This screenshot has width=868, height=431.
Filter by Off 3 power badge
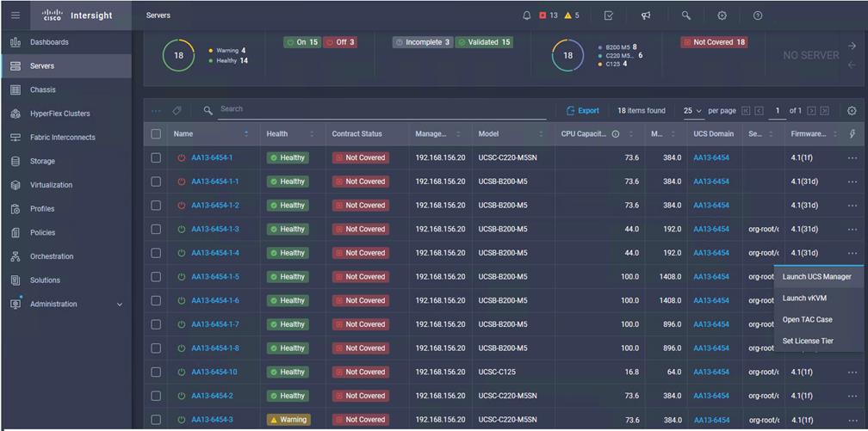(x=340, y=42)
